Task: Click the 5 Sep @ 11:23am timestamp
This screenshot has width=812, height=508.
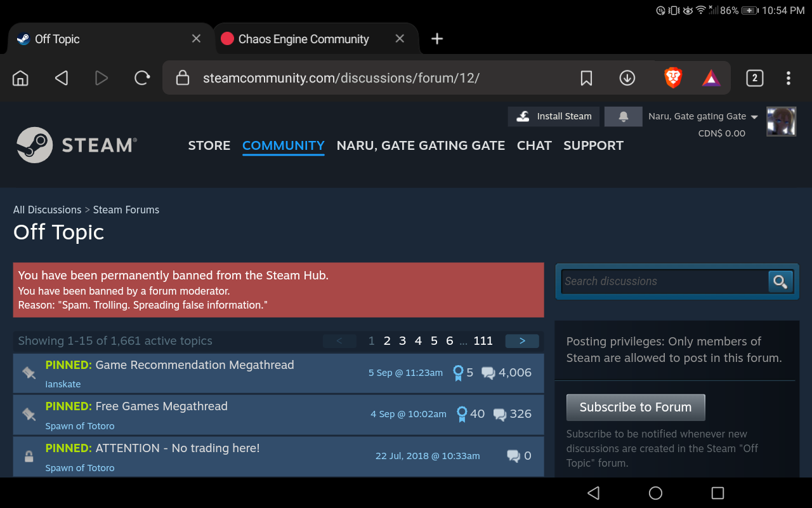Action: (x=405, y=373)
